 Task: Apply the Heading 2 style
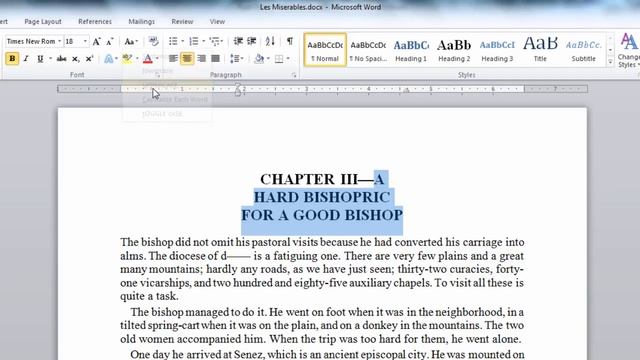pos(454,50)
